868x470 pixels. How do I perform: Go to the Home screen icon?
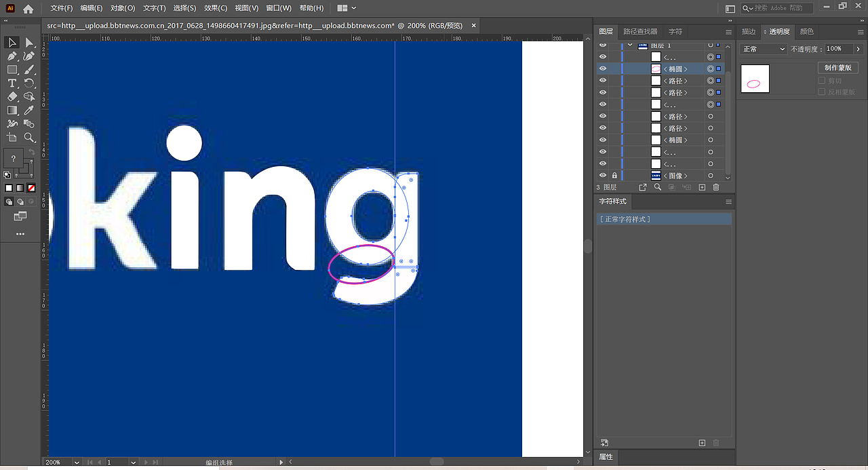(x=28, y=9)
